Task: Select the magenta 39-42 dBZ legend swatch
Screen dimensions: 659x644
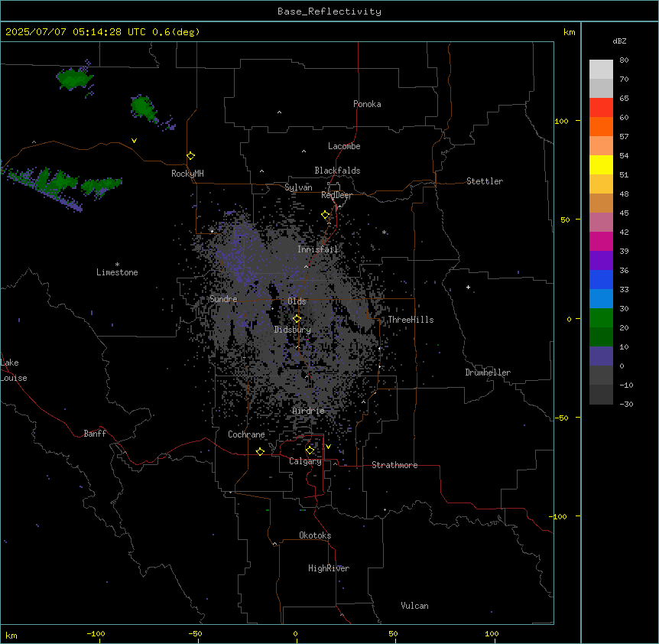Action: (x=601, y=242)
